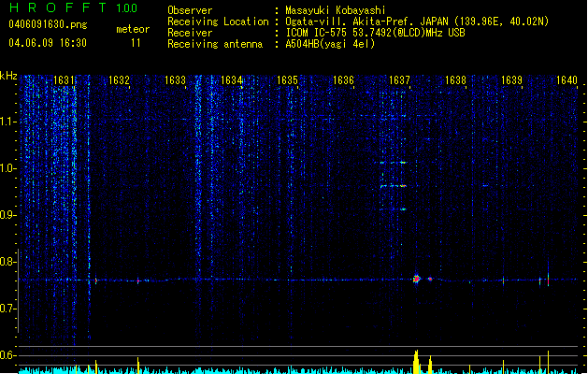Viewport: 588px width, 374px height.
Task: Select the file name 0406091630.png
Action: click(x=48, y=24)
